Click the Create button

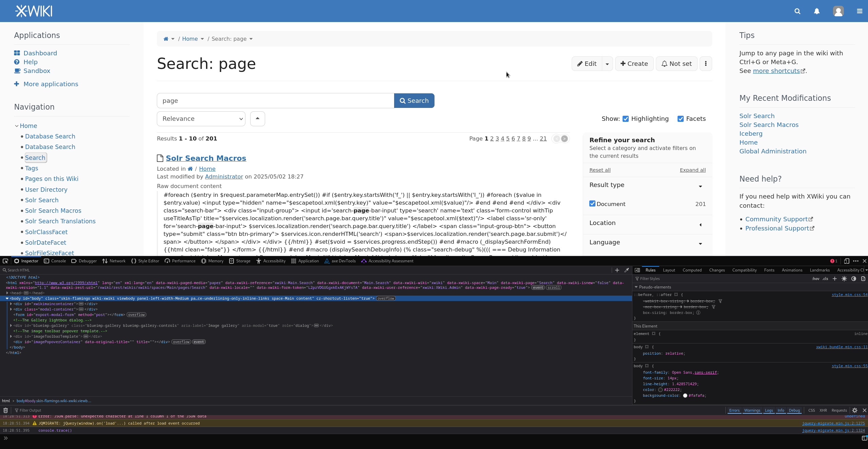(x=634, y=63)
